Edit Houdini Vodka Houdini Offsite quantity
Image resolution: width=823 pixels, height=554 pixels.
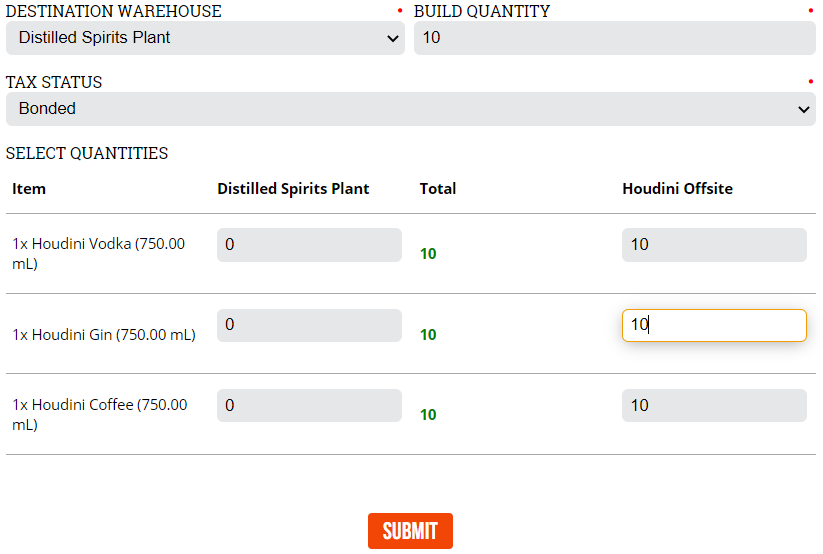point(714,245)
